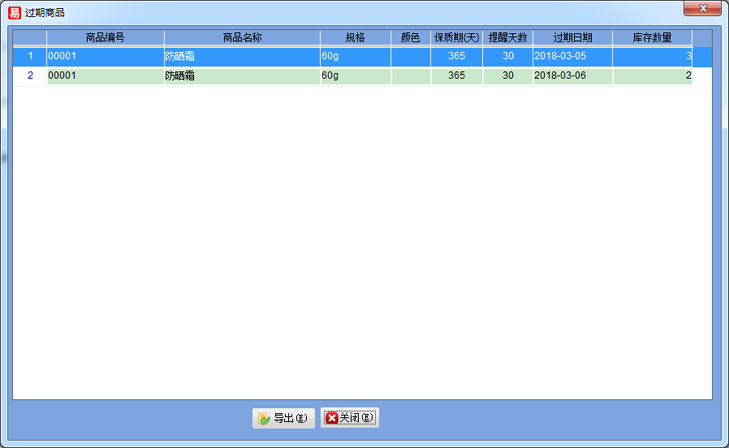Click stock quantity cell in second row

[x=652, y=75]
